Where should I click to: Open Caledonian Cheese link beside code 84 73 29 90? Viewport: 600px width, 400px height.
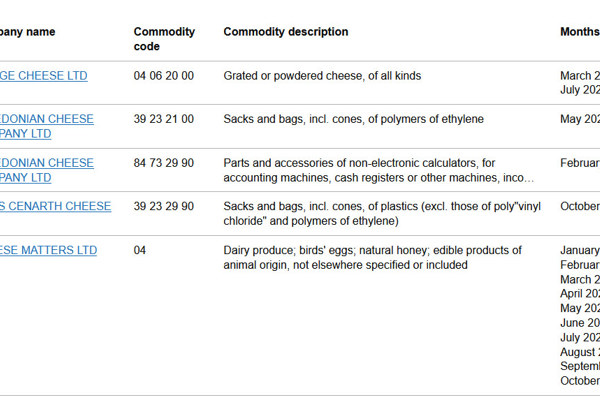47,170
